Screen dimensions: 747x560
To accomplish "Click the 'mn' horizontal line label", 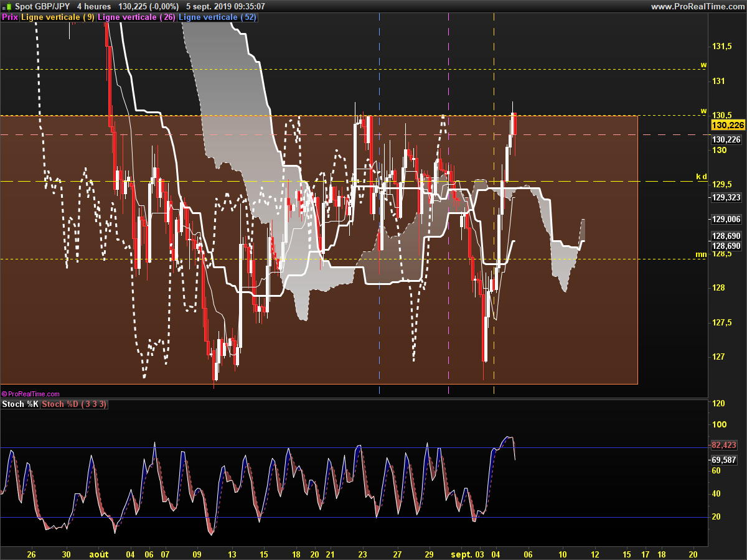I will pos(701,254).
